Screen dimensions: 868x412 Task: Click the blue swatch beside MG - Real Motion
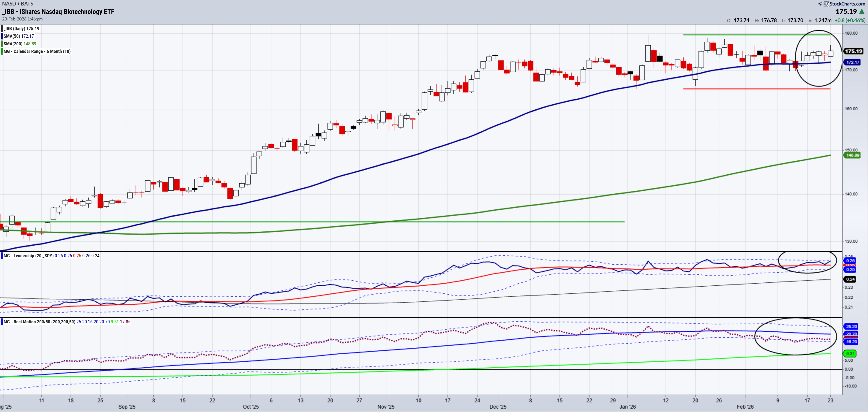click(2, 322)
